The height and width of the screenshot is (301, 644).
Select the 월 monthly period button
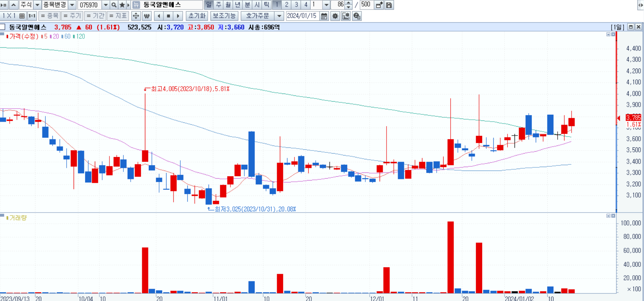[x=228, y=5]
